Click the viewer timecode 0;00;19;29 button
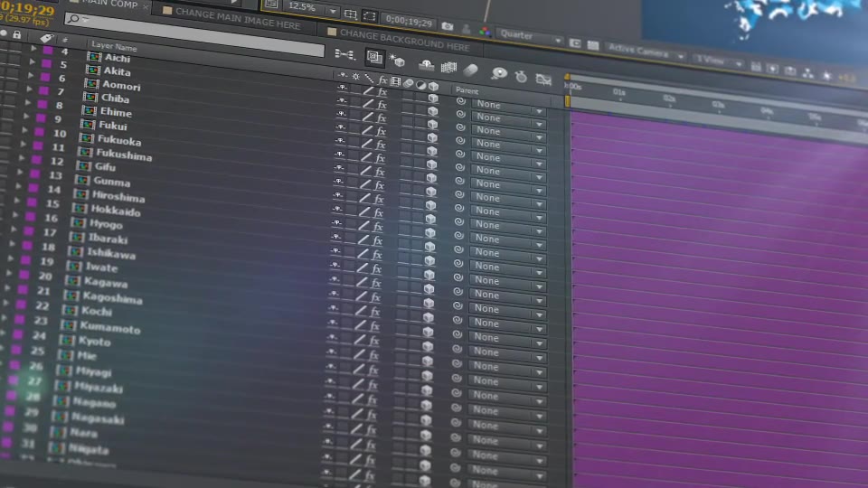The image size is (868, 488). click(x=409, y=21)
